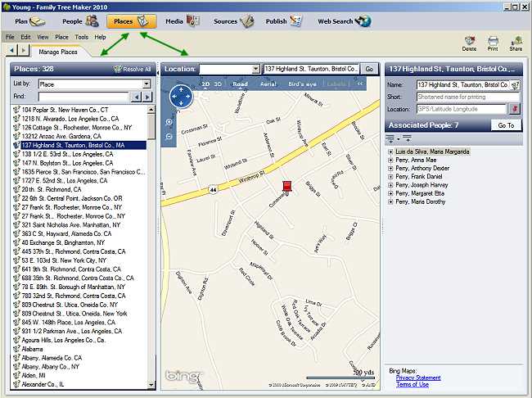
Task: Open the Edit menu
Action: point(25,37)
